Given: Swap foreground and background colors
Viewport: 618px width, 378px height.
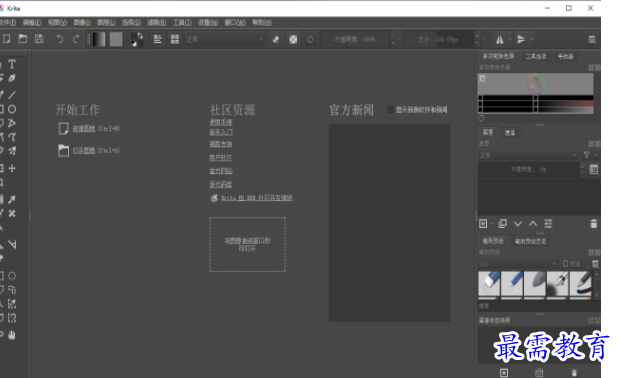Looking at the screenshot, I should [x=140, y=36].
